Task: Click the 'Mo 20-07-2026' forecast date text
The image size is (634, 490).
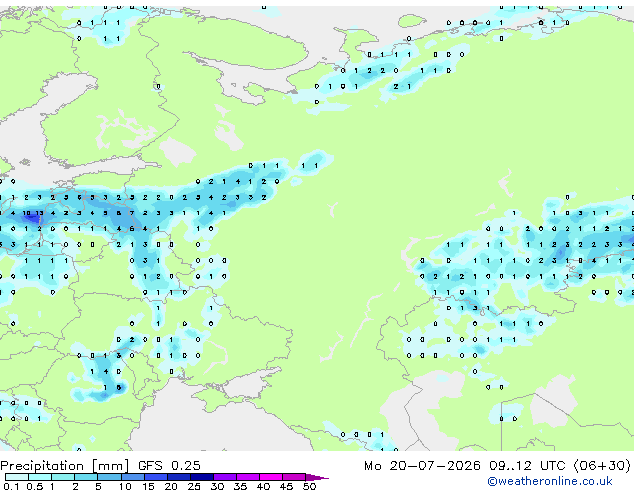Action: tap(422, 466)
